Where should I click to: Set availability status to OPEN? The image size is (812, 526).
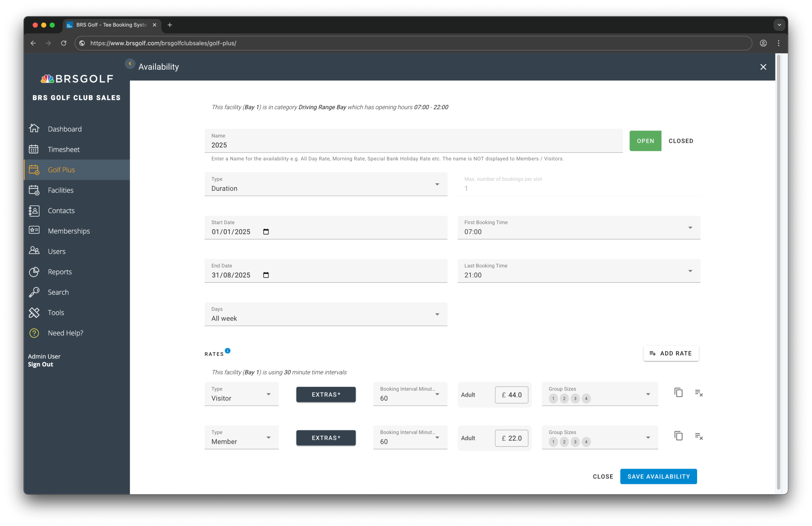pyautogui.click(x=645, y=141)
